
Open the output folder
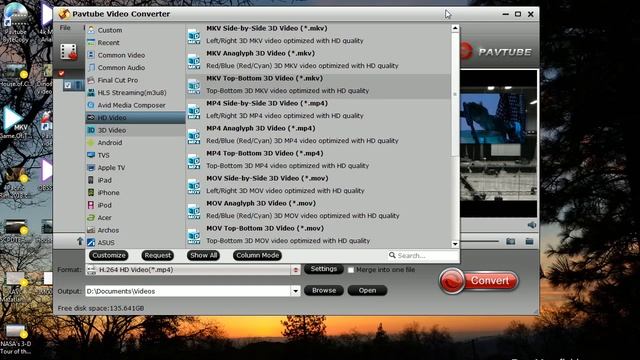(367, 291)
